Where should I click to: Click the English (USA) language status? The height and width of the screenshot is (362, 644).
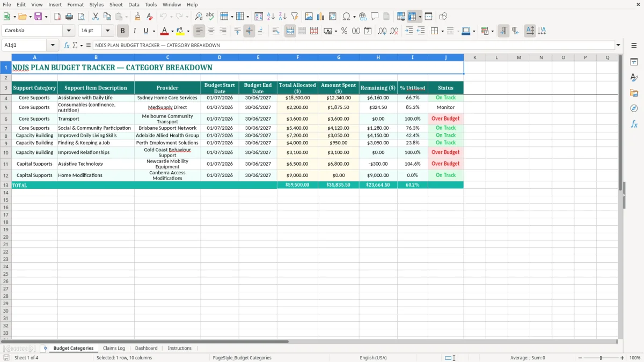tap(373, 358)
